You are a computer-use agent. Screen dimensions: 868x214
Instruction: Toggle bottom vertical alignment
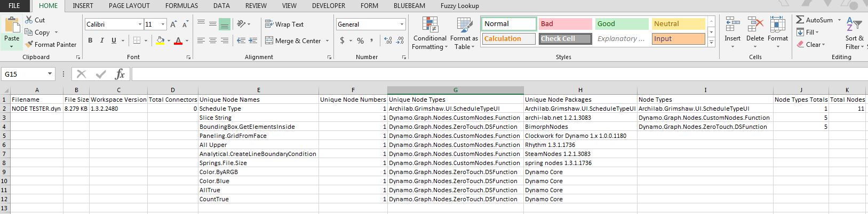coord(224,24)
